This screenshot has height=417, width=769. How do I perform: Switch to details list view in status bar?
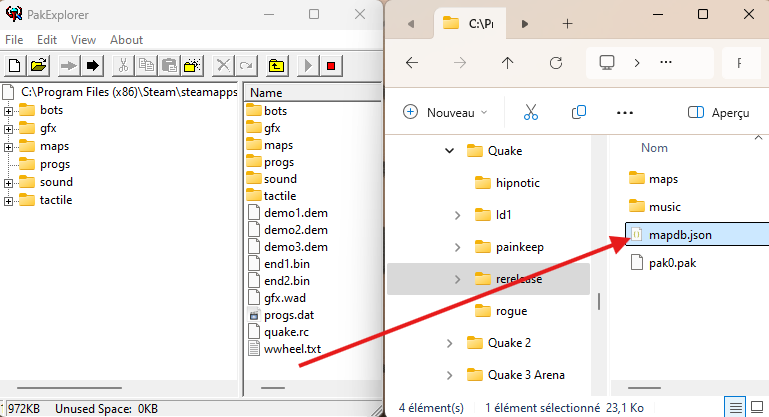(735, 407)
